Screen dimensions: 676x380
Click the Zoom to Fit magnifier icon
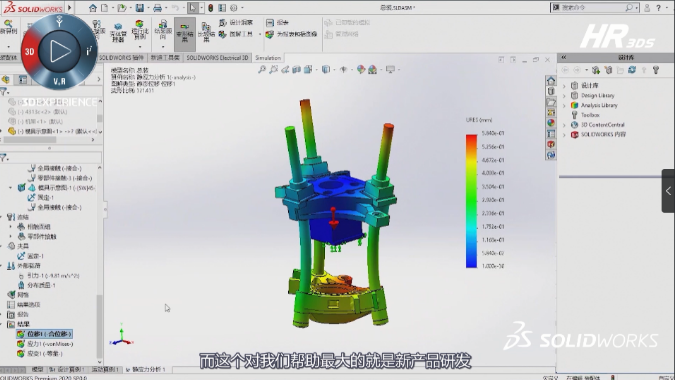[262, 69]
